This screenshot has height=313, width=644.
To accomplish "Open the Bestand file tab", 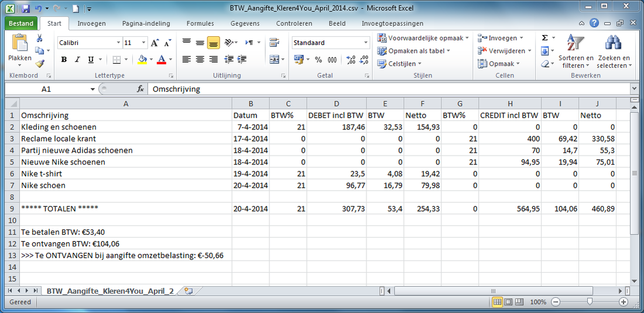I will pos(21,23).
